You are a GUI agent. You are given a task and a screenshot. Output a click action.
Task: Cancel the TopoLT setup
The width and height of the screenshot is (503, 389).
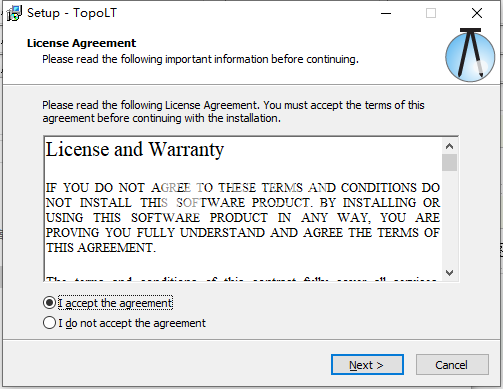452,365
